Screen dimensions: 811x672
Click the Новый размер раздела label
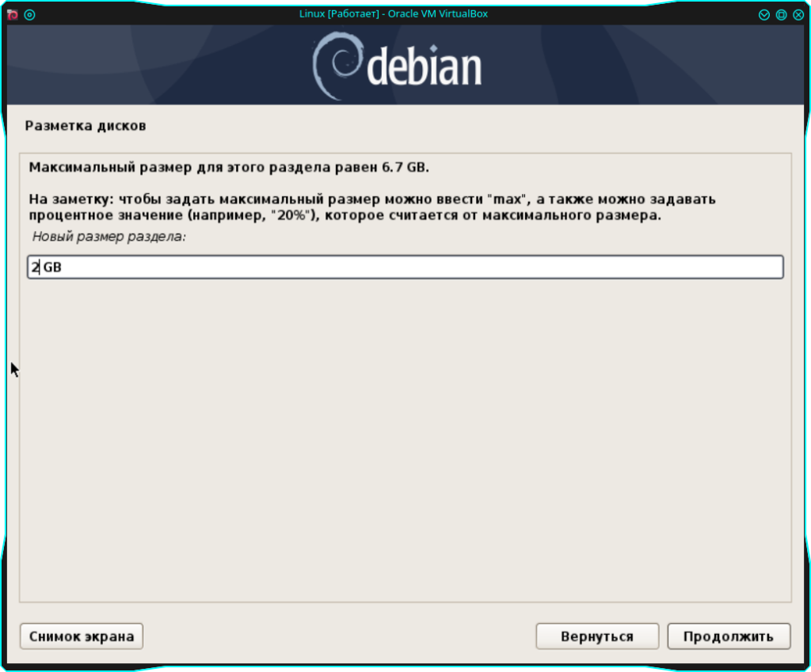109,237
